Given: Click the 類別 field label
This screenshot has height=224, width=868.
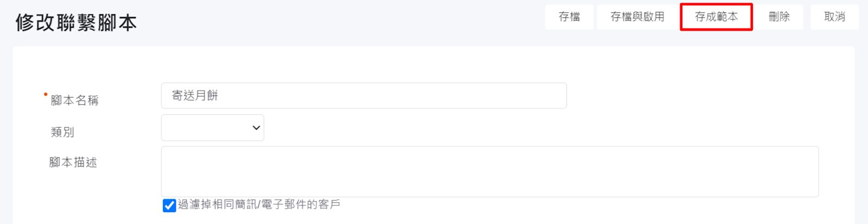Looking at the screenshot, I should tap(62, 132).
